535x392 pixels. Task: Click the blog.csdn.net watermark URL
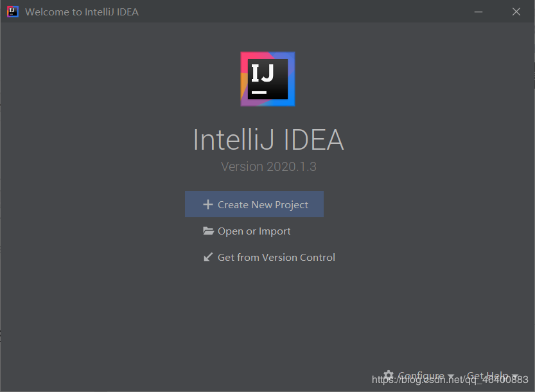point(450,380)
